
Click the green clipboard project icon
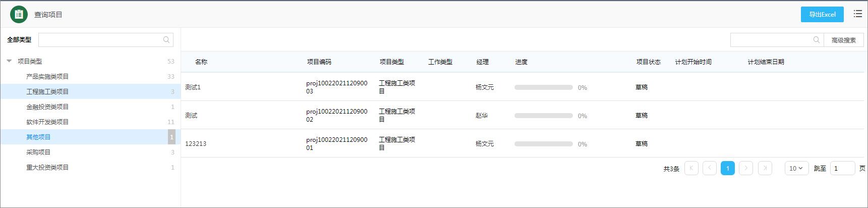point(19,15)
